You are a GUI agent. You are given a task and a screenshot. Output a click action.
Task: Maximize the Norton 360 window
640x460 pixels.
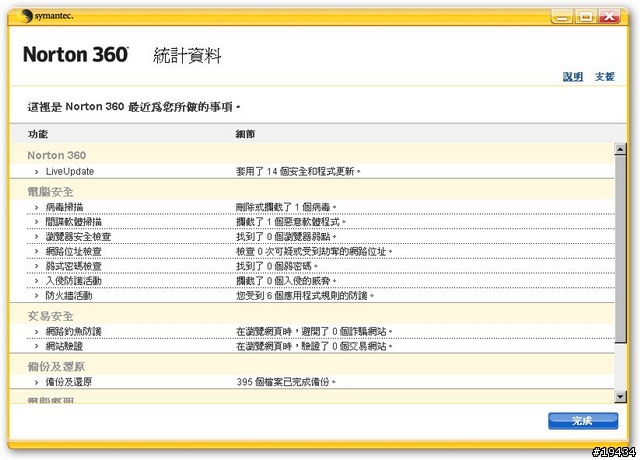(x=586, y=17)
